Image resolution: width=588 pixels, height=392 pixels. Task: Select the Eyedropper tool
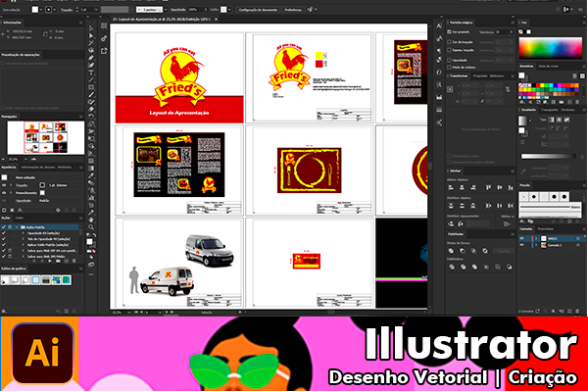(91, 175)
